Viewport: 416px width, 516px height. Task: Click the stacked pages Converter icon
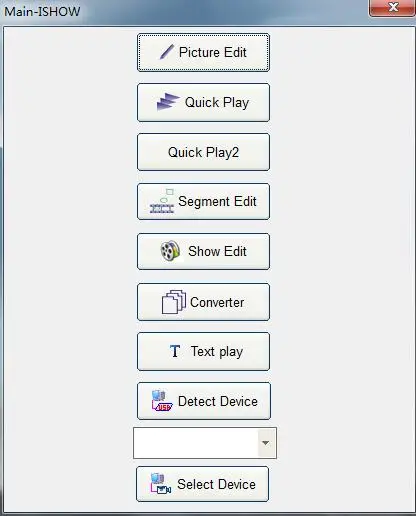[174, 302]
